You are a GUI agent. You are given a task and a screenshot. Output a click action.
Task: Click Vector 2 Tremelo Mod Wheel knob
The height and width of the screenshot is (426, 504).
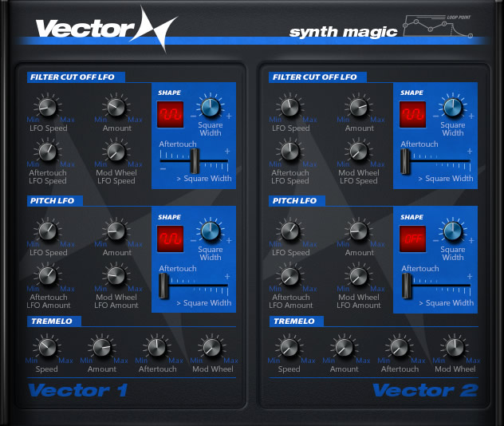(455, 348)
